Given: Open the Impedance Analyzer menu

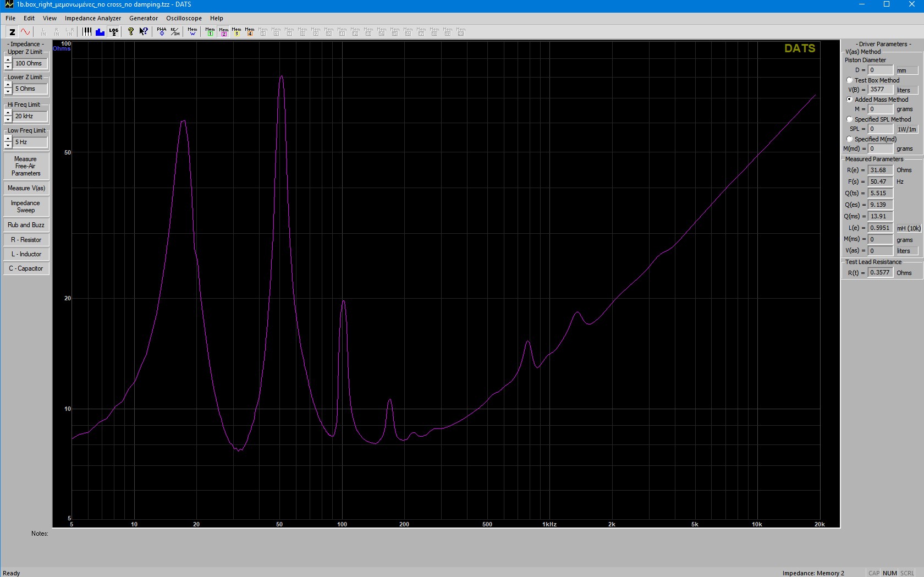Looking at the screenshot, I should tap(93, 18).
